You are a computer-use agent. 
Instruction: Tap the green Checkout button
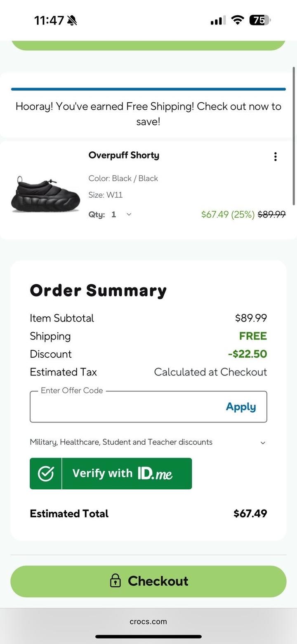148,581
